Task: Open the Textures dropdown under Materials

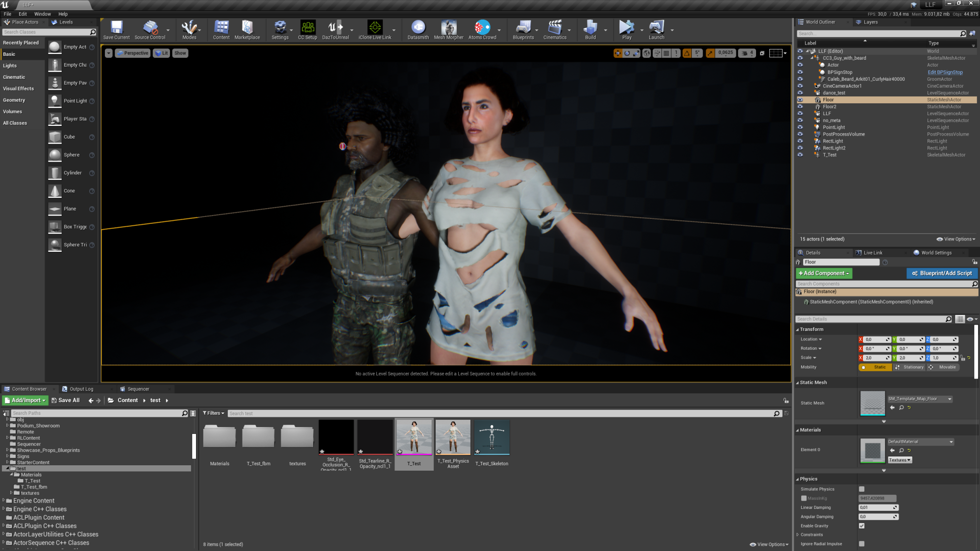Action: (x=900, y=460)
